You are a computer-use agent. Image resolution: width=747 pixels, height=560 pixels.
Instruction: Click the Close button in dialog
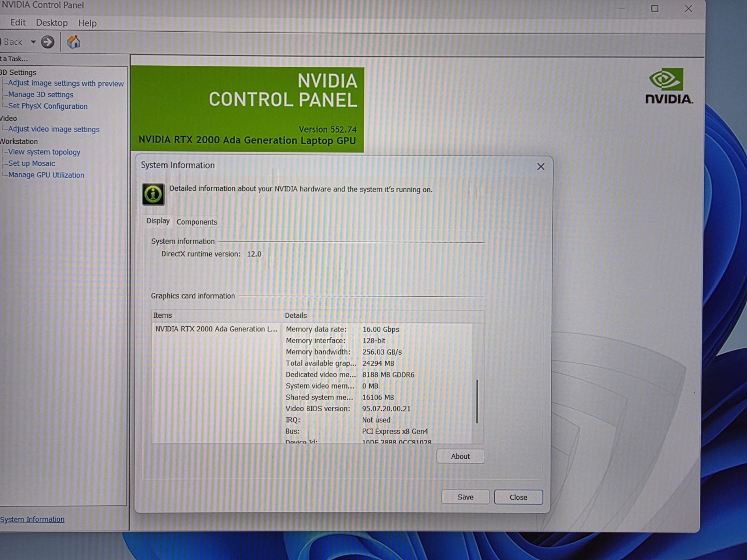point(518,497)
